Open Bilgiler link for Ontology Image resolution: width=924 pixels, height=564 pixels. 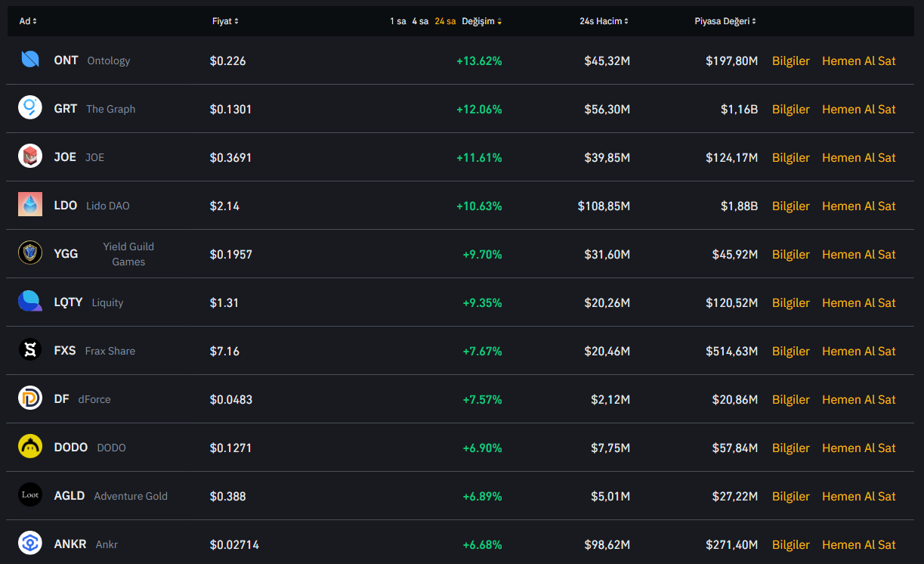pyautogui.click(x=790, y=60)
